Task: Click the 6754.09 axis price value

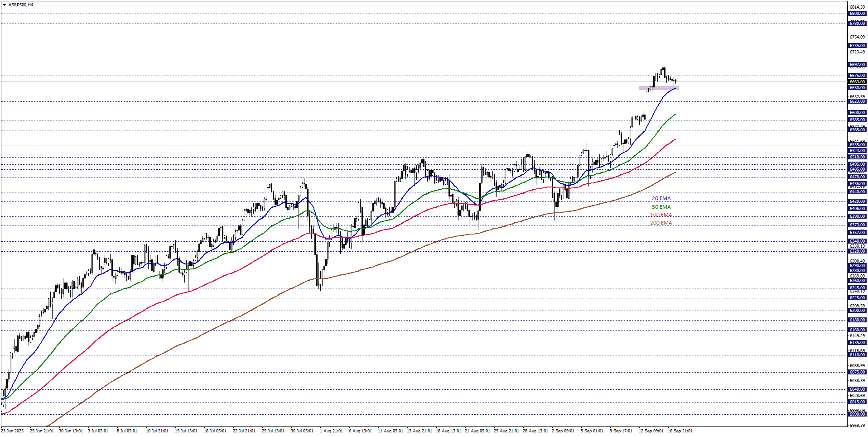Action: tap(857, 37)
